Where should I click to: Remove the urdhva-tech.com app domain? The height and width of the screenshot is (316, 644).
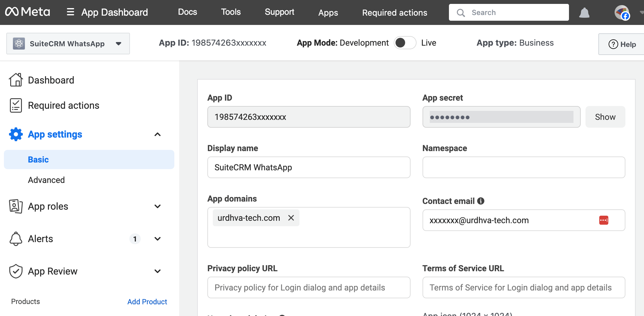pos(291,218)
